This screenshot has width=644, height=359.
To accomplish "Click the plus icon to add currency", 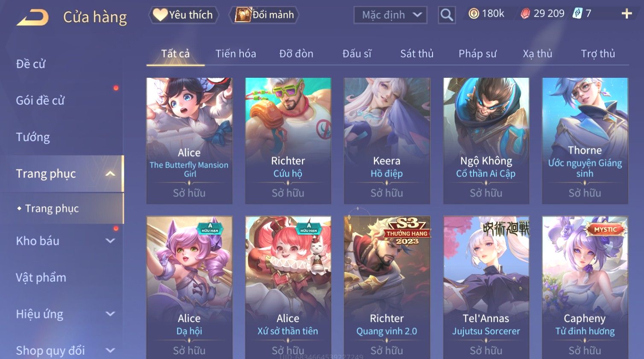I will click(626, 14).
